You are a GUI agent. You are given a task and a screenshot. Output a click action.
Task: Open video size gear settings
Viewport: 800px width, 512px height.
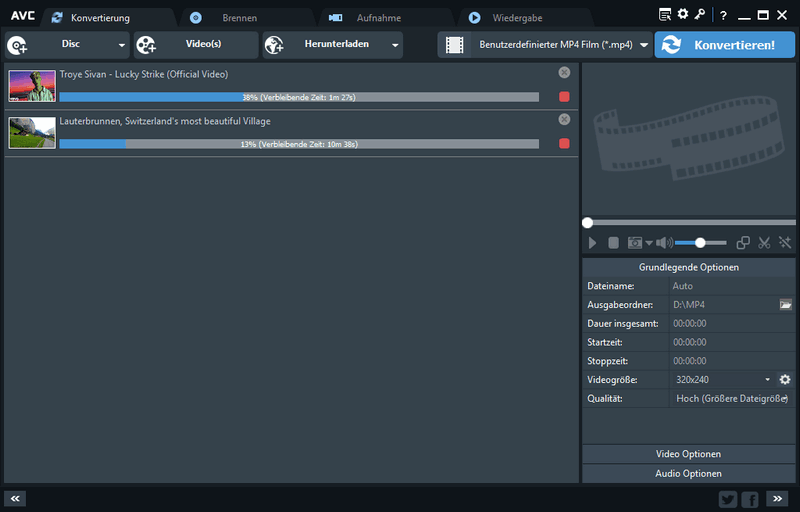(785, 379)
